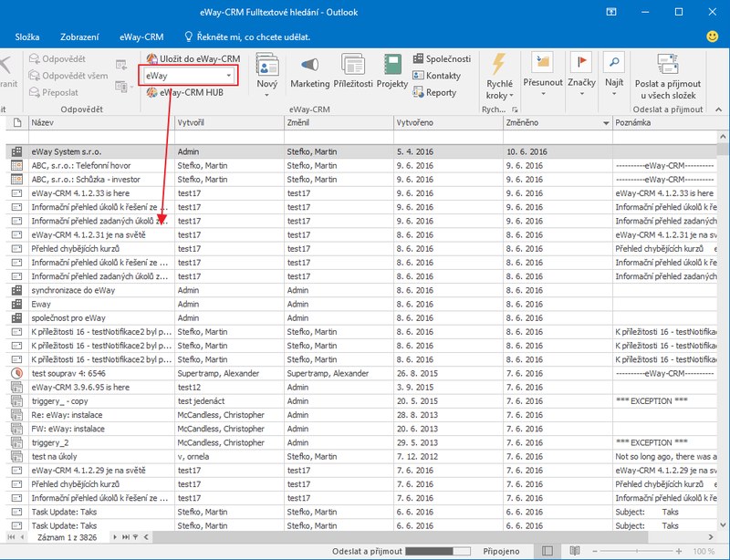Viewport: 730px width, 560px height.
Task: Switch to normal view status bar icon
Action: (547, 551)
